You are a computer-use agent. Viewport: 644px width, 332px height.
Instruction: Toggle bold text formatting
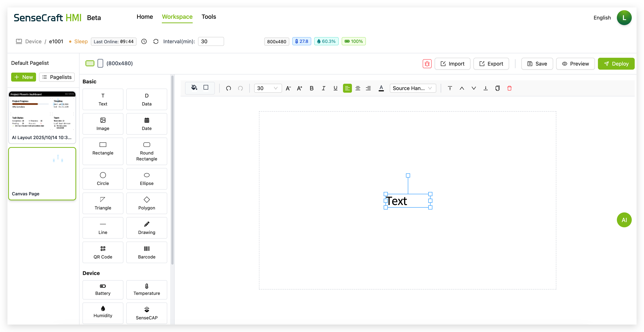[x=311, y=88]
